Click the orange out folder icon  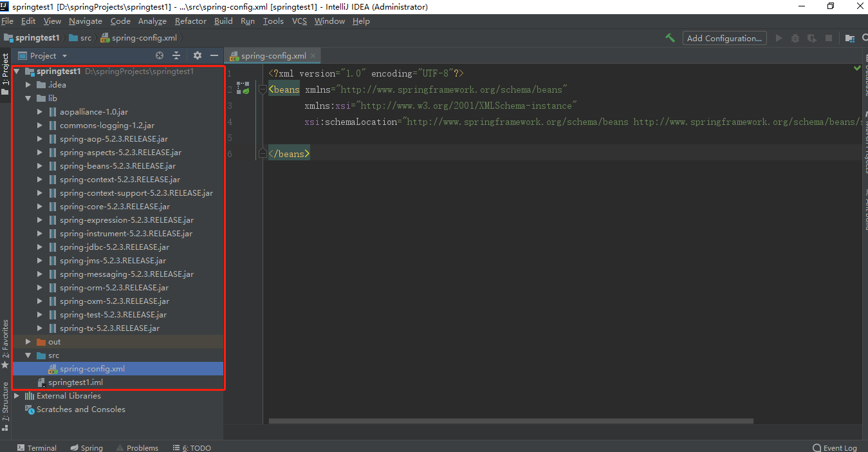coord(41,342)
